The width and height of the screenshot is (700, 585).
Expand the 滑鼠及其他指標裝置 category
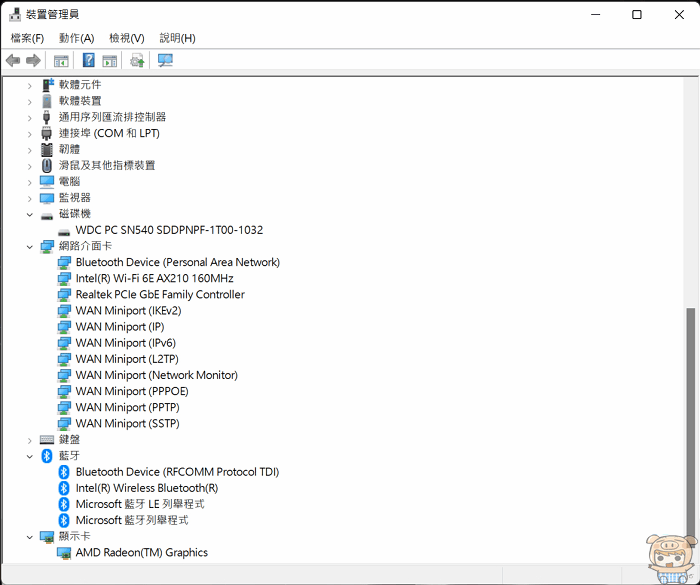[x=29, y=166]
